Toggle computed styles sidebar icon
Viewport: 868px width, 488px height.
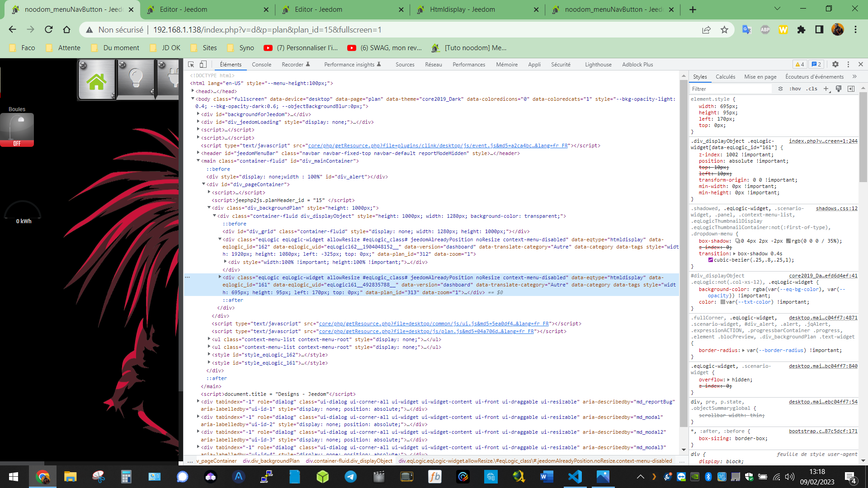pyautogui.click(x=851, y=89)
